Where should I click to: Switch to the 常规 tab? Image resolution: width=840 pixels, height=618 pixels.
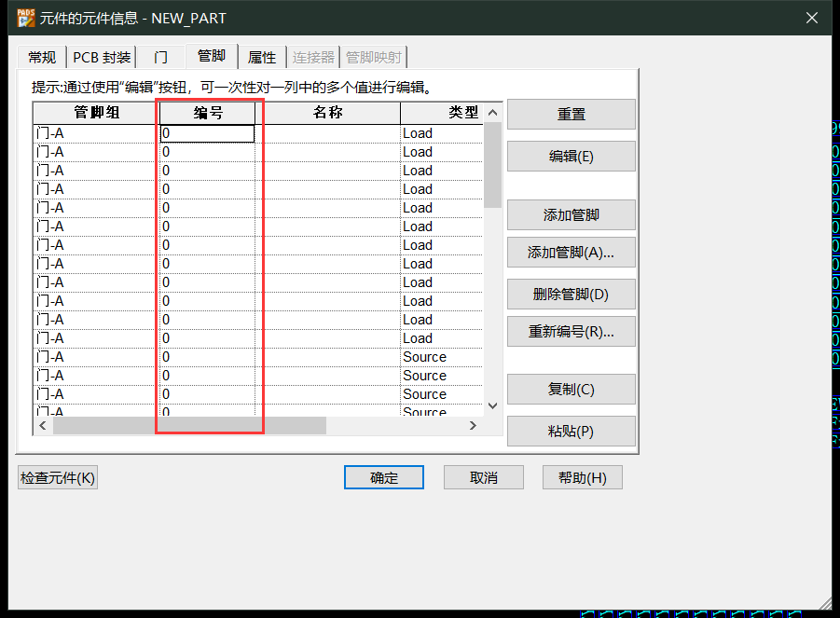(42, 57)
